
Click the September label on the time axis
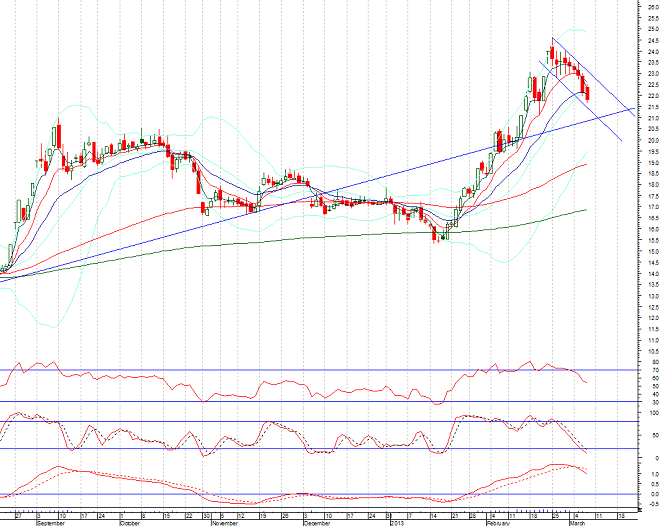50,522
